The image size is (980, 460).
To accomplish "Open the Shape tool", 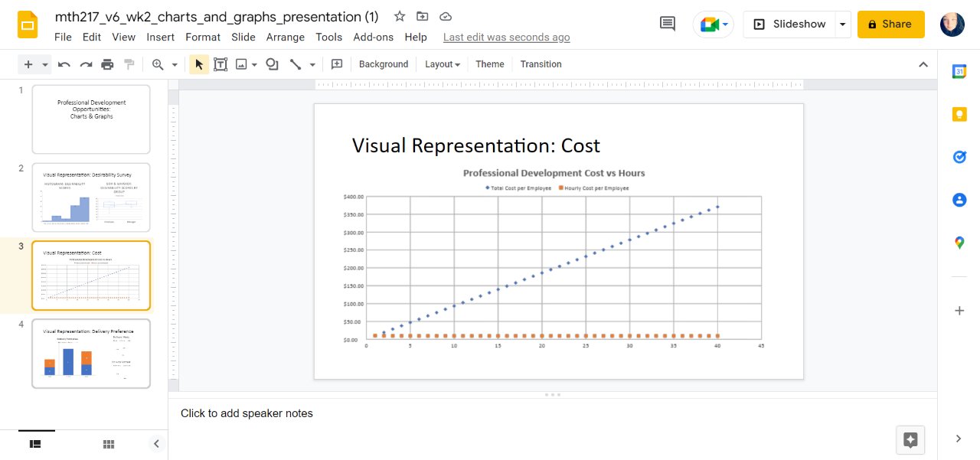I will coord(272,64).
